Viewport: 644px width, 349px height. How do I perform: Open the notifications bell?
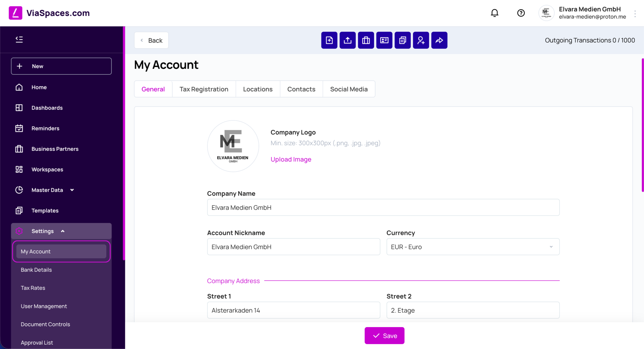point(495,13)
